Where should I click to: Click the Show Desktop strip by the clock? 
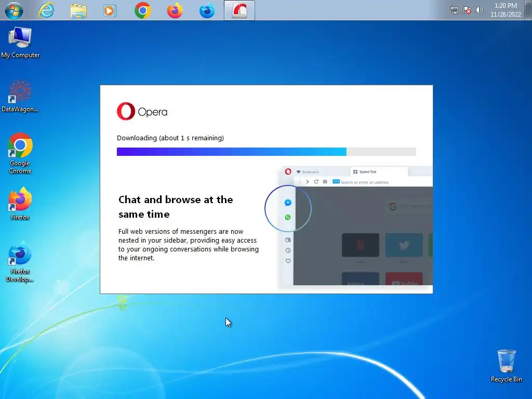[x=529, y=10]
